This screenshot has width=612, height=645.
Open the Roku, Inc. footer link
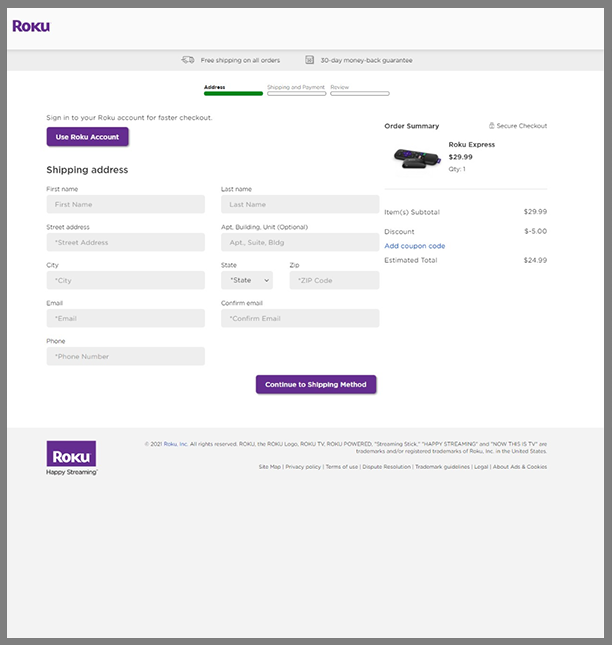(x=176, y=444)
